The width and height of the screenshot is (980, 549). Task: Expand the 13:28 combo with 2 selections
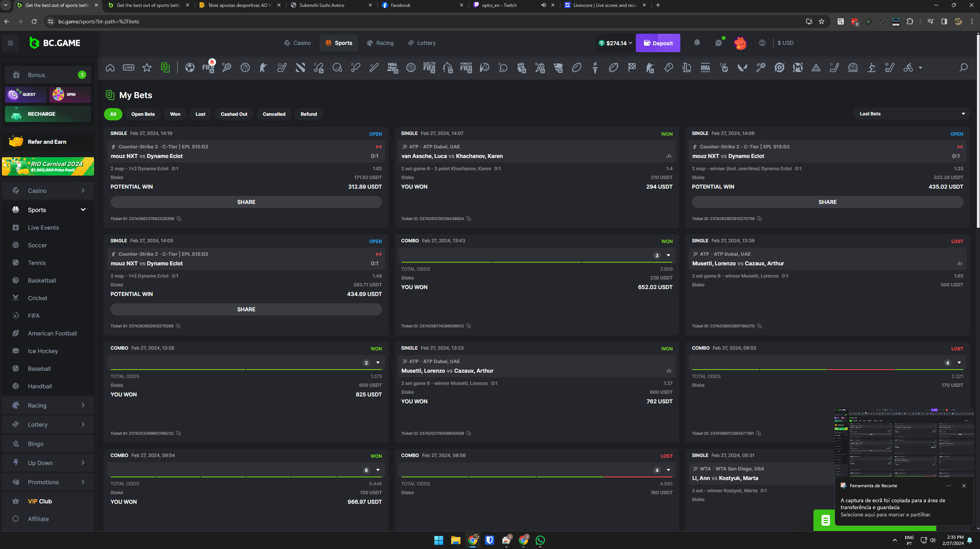378,363
